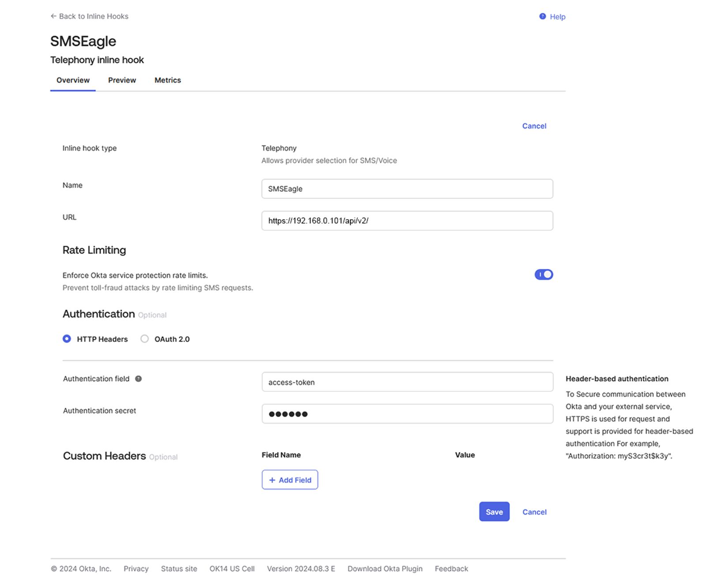Click the Custom Headers section heading

pyautogui.click(x=104, y=456)
